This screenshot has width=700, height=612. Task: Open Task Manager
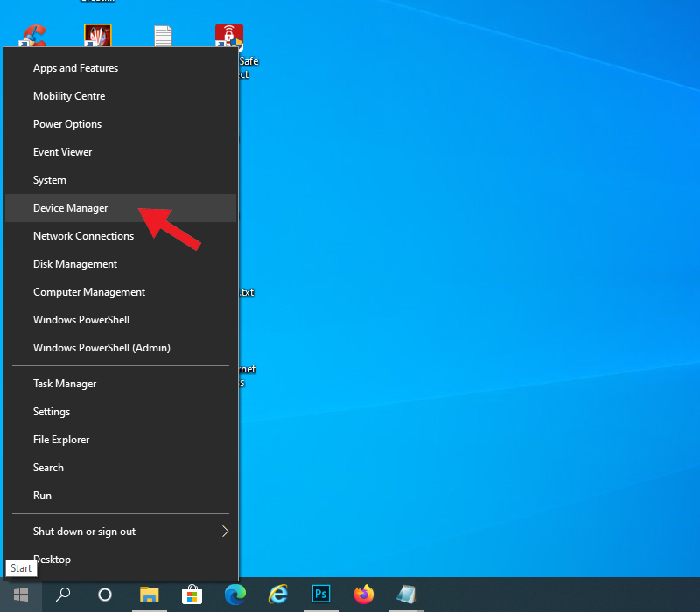[x=121, y=384]
